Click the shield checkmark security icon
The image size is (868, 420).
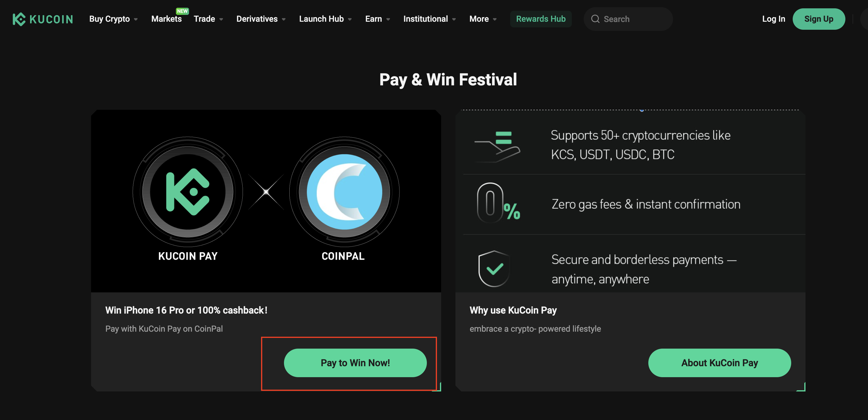pos(494,268)
